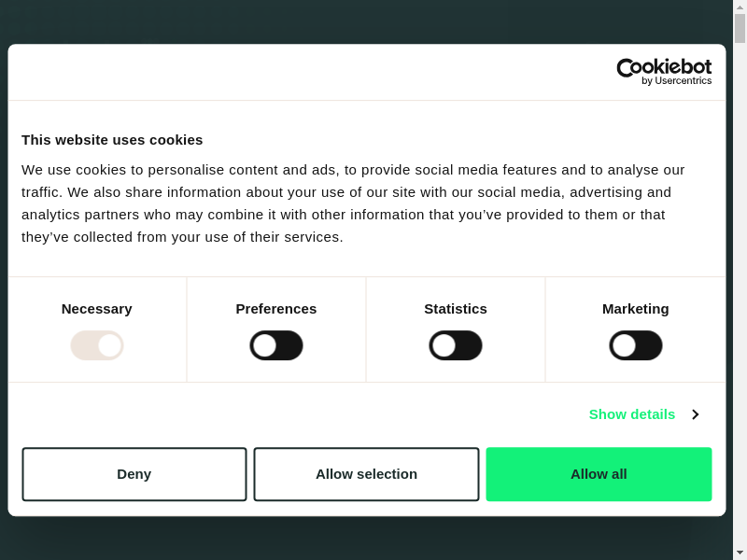This screenshot has height=560, width=747.
Task: Click the Statistics category label
Action: tap(456, 309)
